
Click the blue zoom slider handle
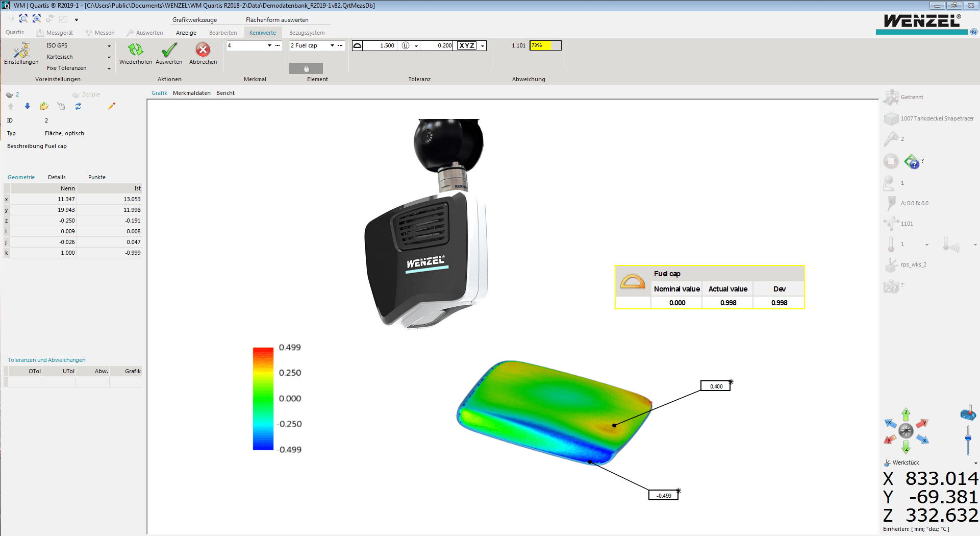click(x=968, y=438)
